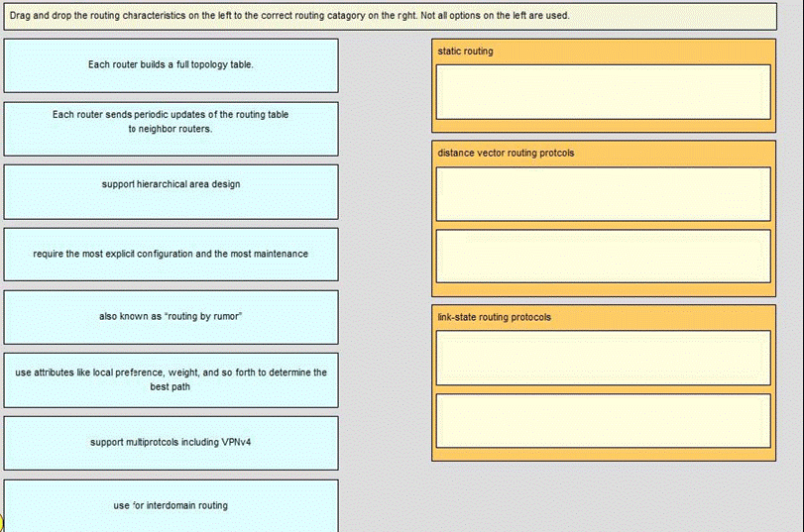Screen dimensions: 804x532
Task: Select the 'Each router builds a full topology table' option
Action: 171,65
